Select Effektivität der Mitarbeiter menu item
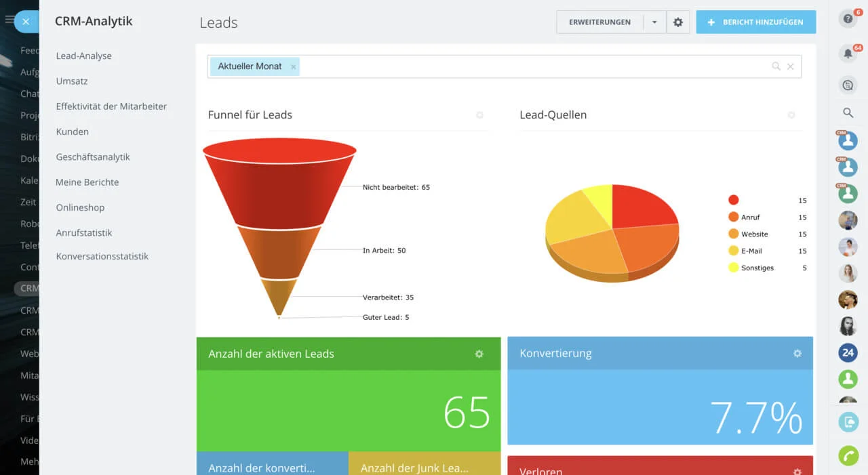Screen dimensions: 868x475 click(111, 106)
